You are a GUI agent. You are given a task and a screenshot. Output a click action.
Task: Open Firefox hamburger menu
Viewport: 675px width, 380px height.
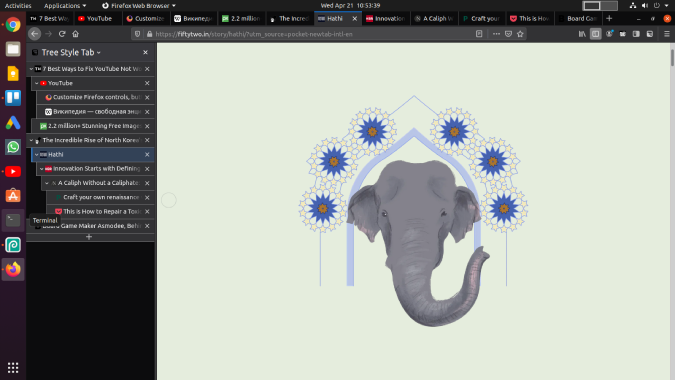tap(666, 34)
